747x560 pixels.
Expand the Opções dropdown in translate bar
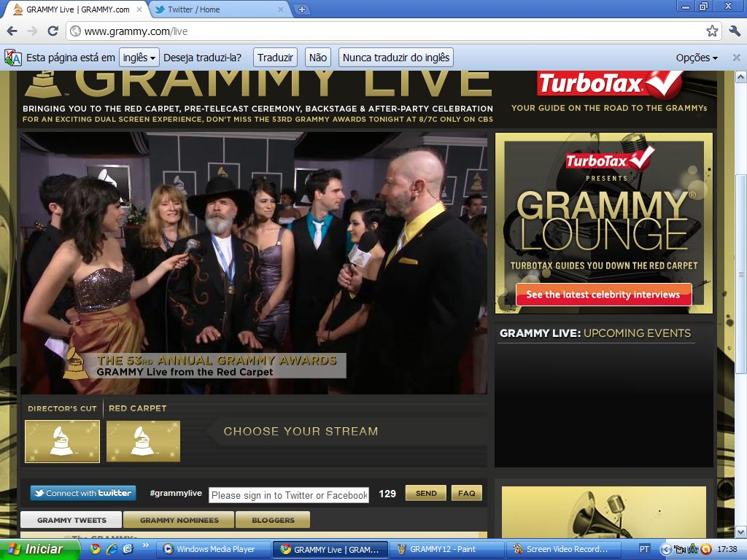tap(697, 58)
